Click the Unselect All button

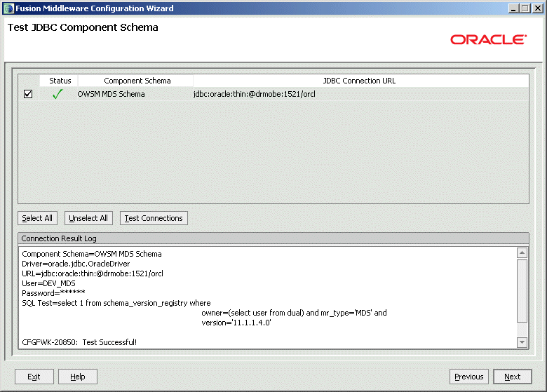[x=88, y=218]
